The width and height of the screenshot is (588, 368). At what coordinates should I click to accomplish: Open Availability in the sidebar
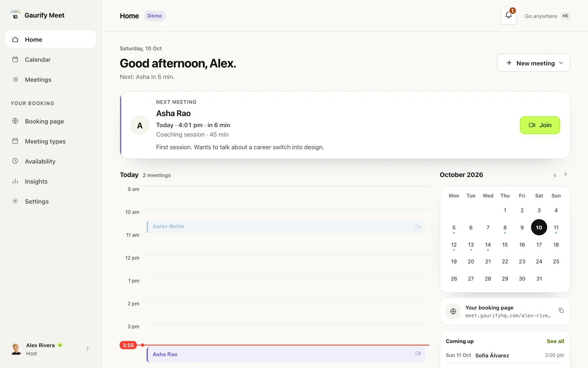point(51,162)
